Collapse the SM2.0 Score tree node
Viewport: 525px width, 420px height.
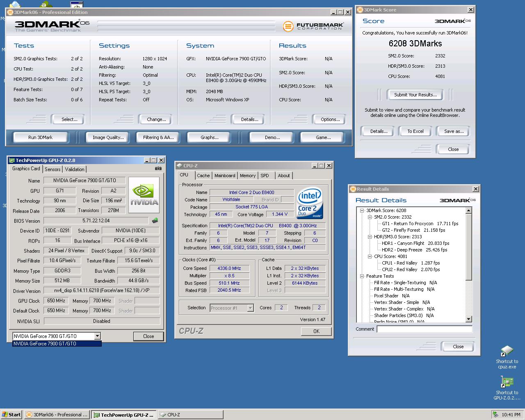pyautogui.click(x=370, y=217)
